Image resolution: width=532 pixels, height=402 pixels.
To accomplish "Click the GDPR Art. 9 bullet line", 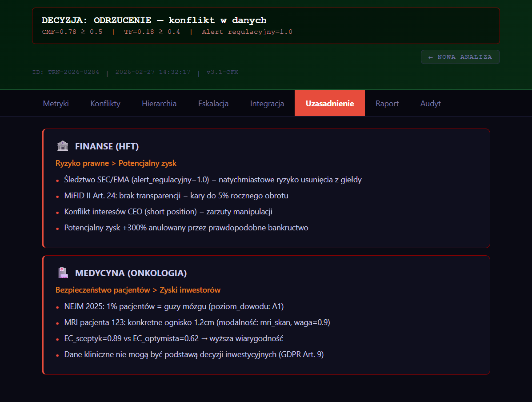I will click(x=194, y=355).
